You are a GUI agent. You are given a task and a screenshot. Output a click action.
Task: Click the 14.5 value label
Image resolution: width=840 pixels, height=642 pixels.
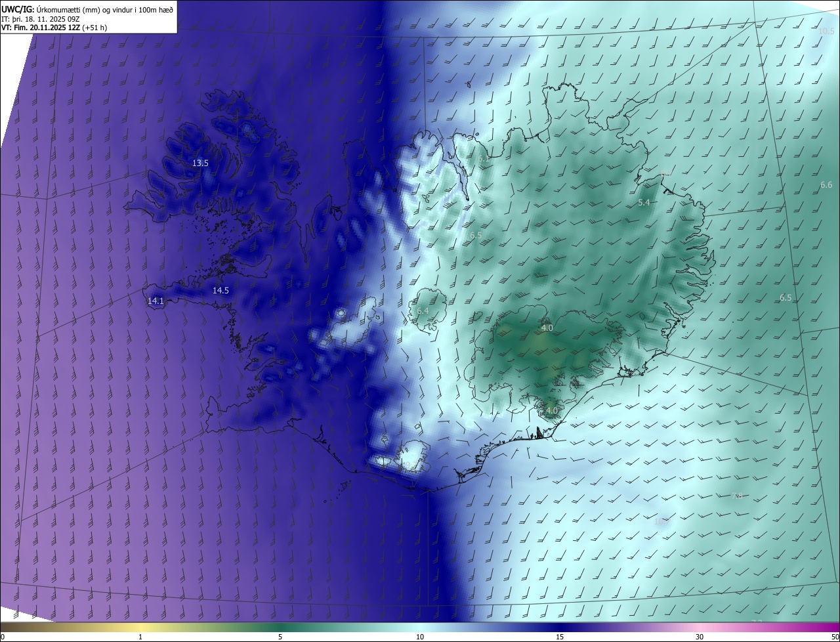pos(220,290)
